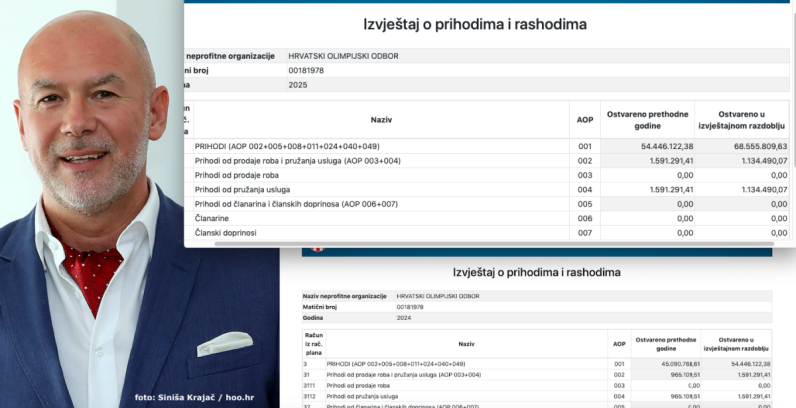Click '54.446.122,38' in the 2025 report

[667, 146]
